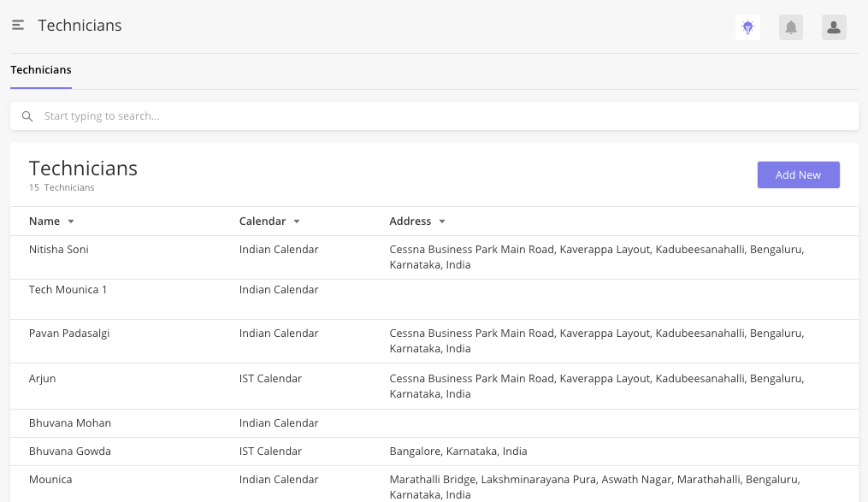Open technician Arjun's record
Image resolution: width=868 pixels, height=502 pixels.
point(434,387)
